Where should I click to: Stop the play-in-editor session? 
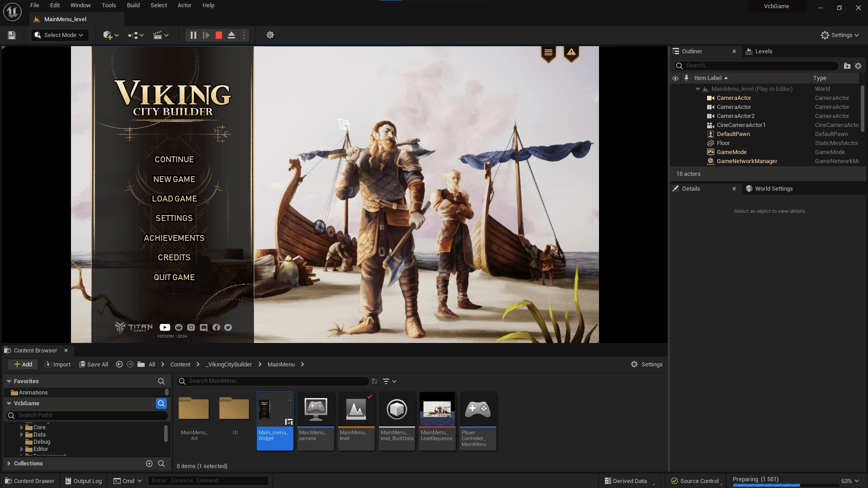click(219, 35)
